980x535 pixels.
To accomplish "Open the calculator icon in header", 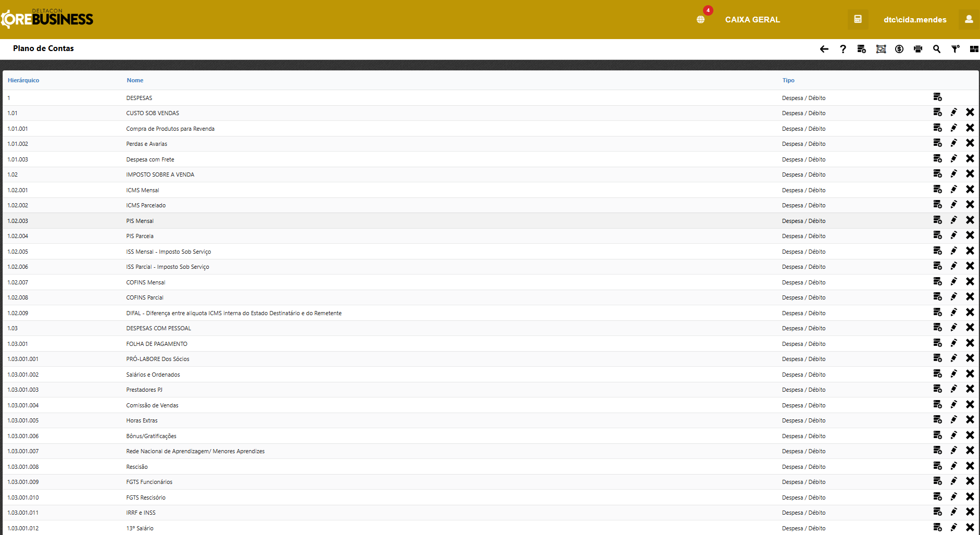I will [x=858, y=19].
